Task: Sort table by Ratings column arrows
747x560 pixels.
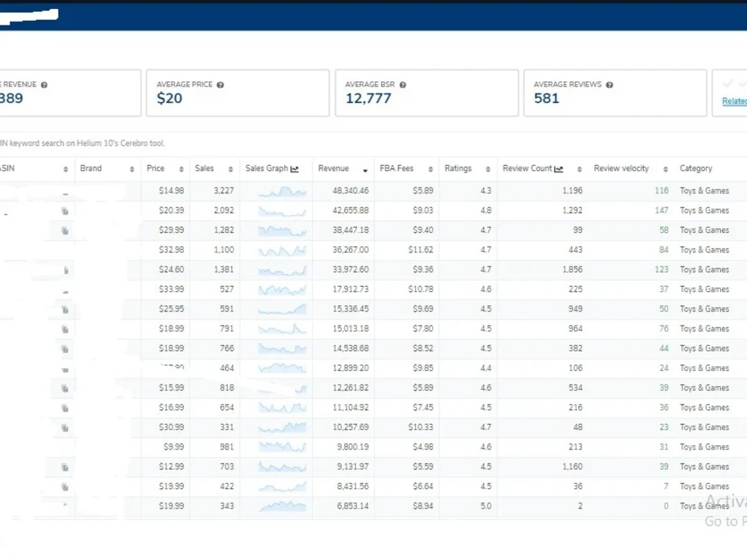Action: point(488,169)
